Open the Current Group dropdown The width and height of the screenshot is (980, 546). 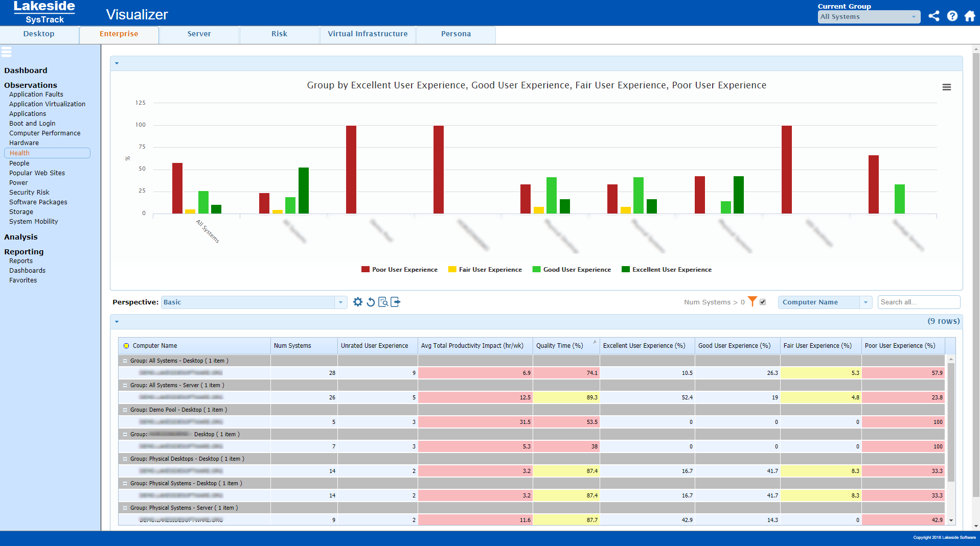(869, 17)
